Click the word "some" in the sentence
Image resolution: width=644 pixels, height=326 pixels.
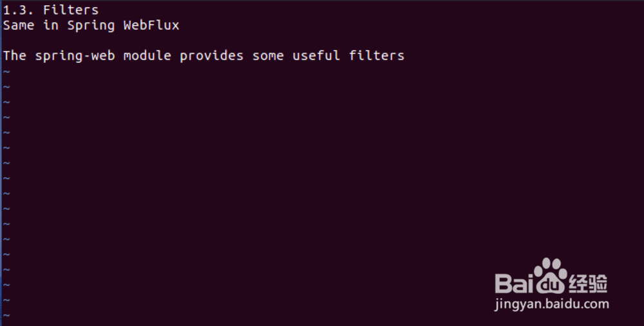[268, 56]
